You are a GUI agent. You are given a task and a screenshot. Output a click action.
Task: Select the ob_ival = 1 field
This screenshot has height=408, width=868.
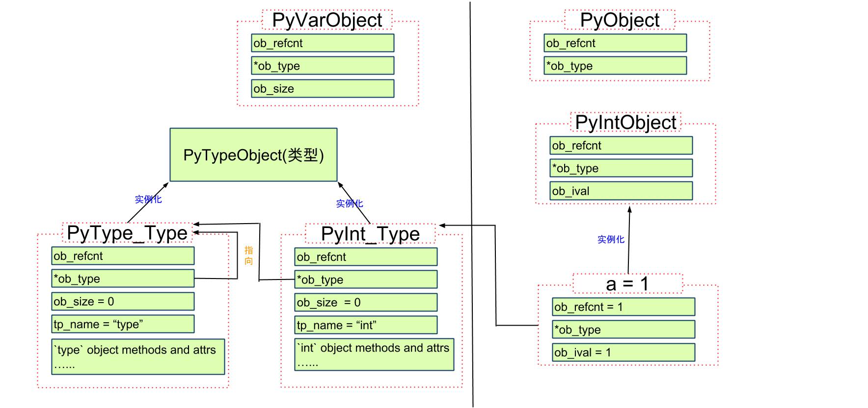click(x=624, y=353)
